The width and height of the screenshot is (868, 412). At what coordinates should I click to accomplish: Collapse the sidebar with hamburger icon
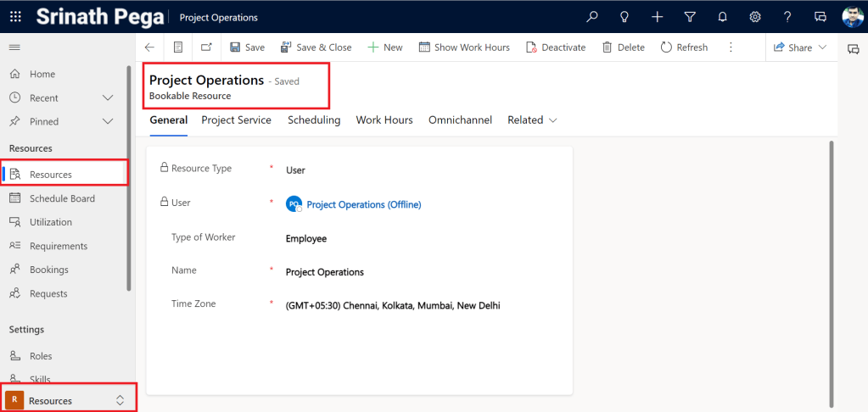click(14, 47)
